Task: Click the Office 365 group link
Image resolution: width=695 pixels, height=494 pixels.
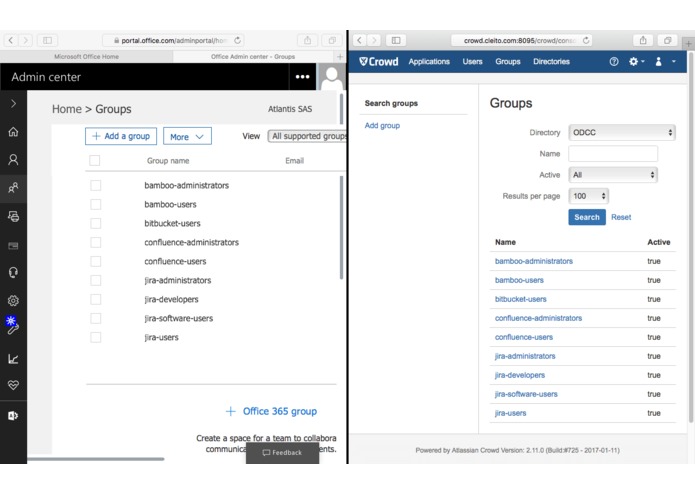Action: coord(272,411)
